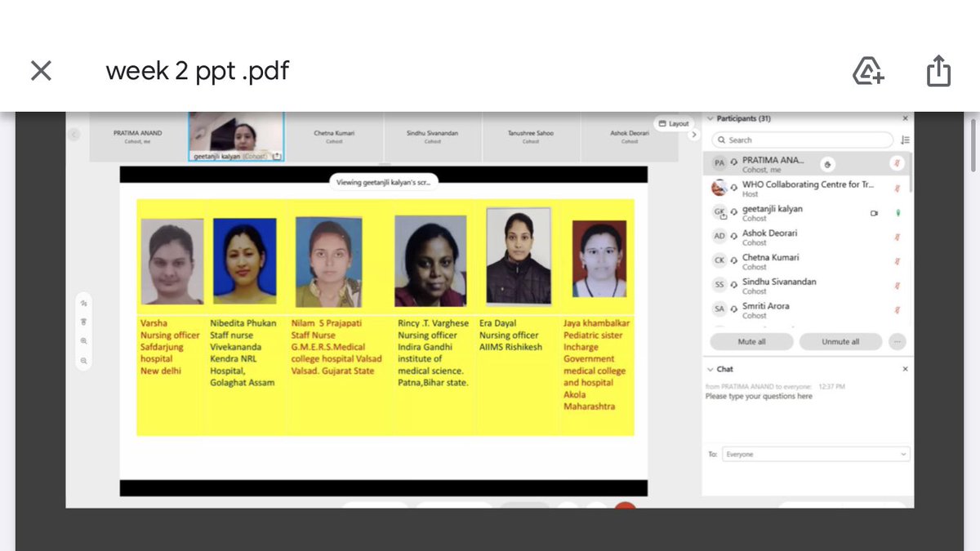
Task: Click Jaya khambalkar's photo on the slide
Action: [x=599, y=259]
